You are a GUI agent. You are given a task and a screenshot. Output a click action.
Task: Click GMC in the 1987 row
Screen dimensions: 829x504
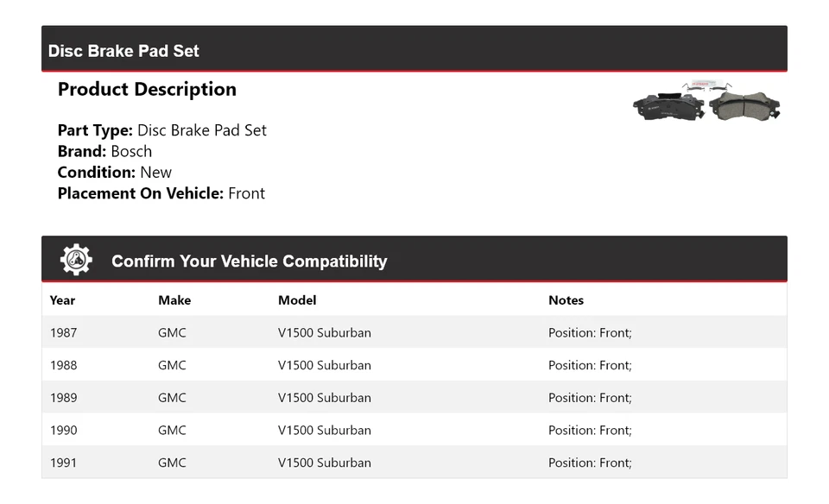pos(172,332)
